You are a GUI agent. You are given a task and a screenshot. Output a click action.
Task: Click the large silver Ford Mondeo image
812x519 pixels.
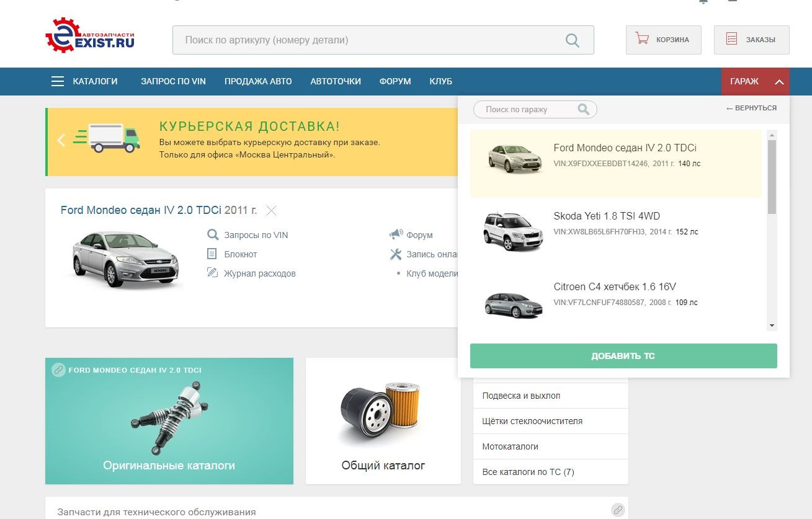pos(126,259)
